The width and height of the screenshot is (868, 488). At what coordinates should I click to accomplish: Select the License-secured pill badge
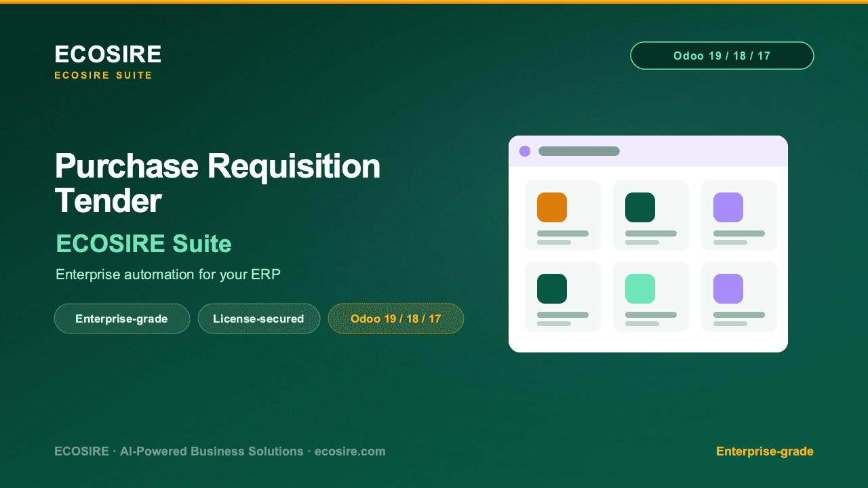coord(258,319)
